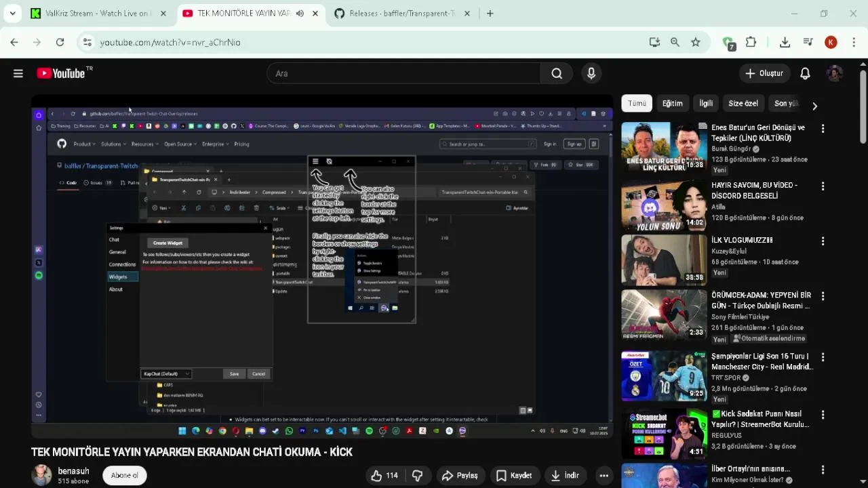868x488 pixels.
Task: Click the TRT SPOR channel name
Action: (x=726, y=378)
